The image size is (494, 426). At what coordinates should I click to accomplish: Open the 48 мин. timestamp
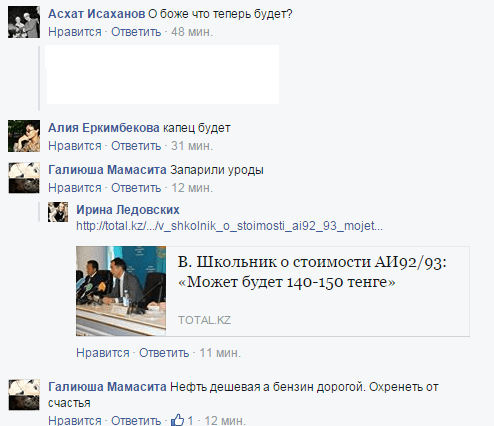point(192,32)
